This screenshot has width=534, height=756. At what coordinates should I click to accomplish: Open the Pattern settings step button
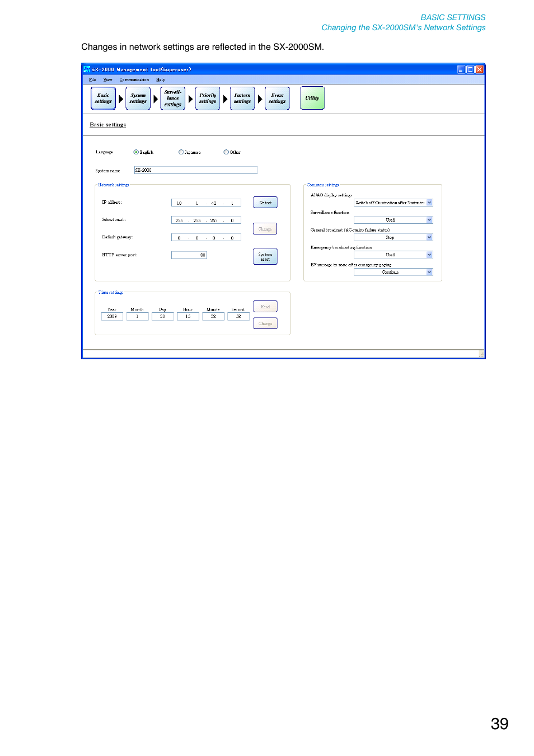[242, 98]
